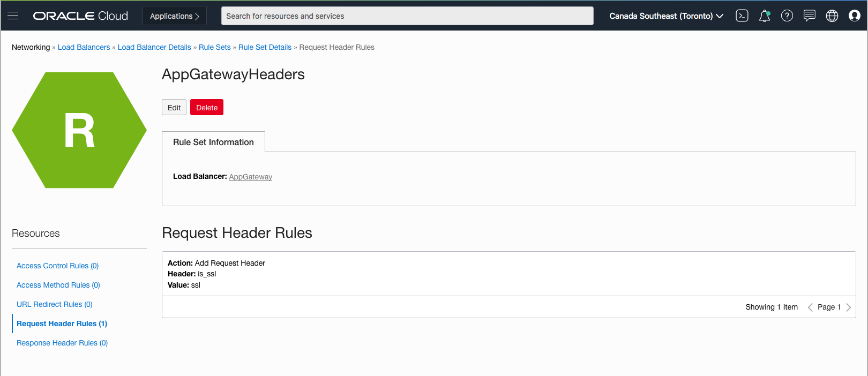The height and width of the screenshot is (376, 868).
Task: Click the 'Page 1' indicator
Action: [x=829, y=307]
